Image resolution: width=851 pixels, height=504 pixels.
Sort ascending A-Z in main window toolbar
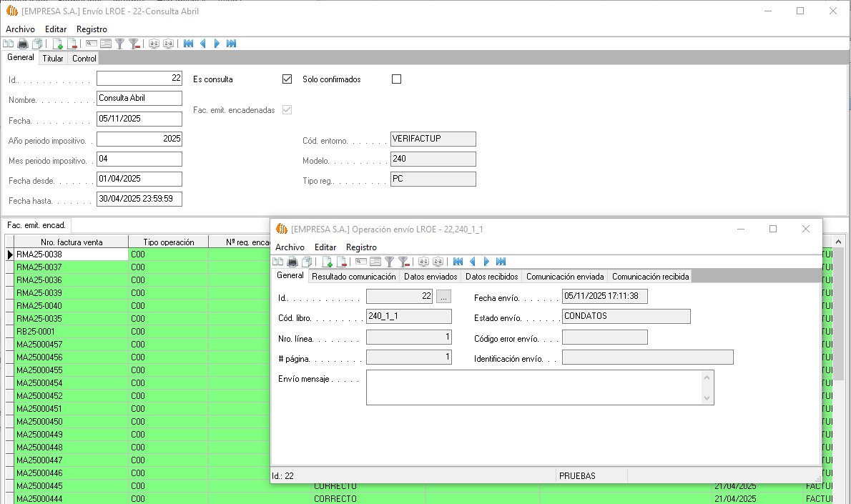coord(154,44)
